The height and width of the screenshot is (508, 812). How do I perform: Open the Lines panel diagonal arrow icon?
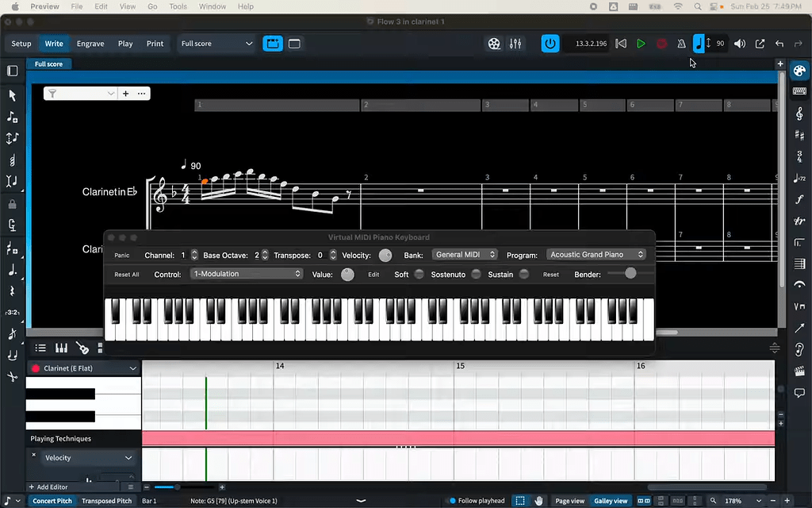799,328
